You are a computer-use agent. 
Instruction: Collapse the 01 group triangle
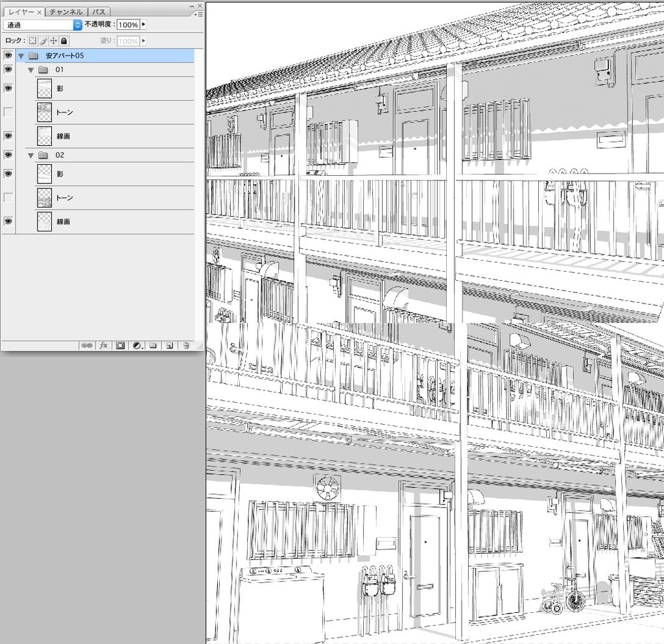30,70
